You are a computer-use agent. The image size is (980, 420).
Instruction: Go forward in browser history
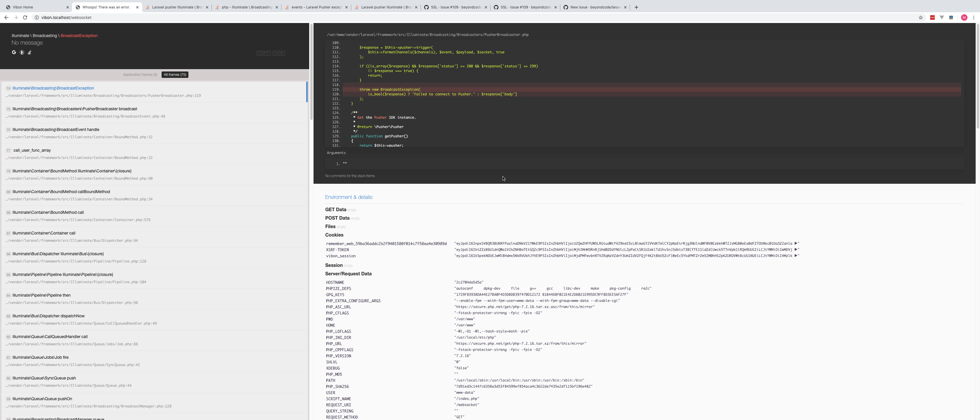click(15, 17)
